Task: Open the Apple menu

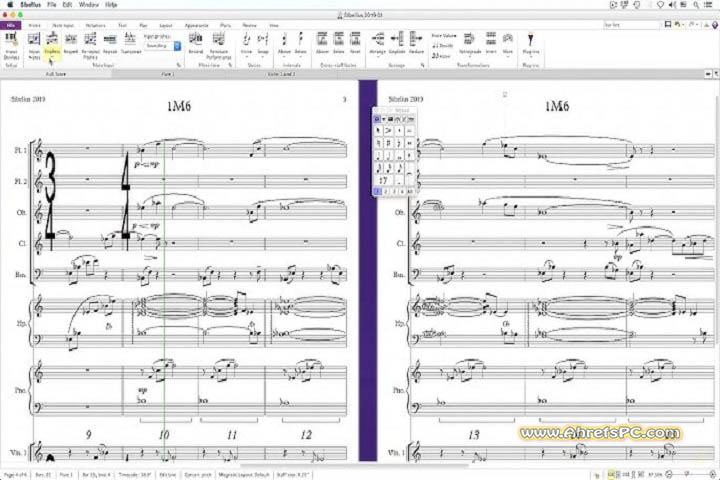Action: [10, 5]
